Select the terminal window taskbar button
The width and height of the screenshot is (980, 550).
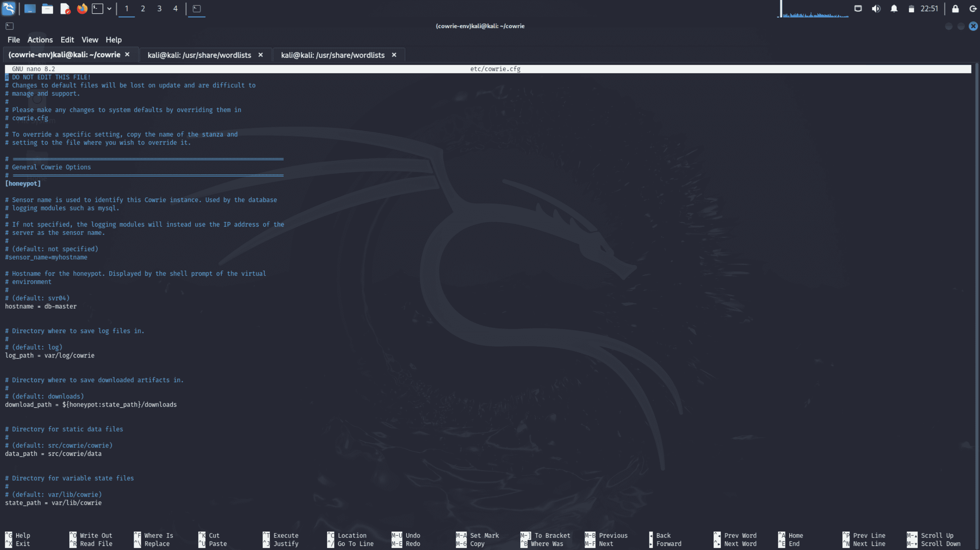pos(197,8)
